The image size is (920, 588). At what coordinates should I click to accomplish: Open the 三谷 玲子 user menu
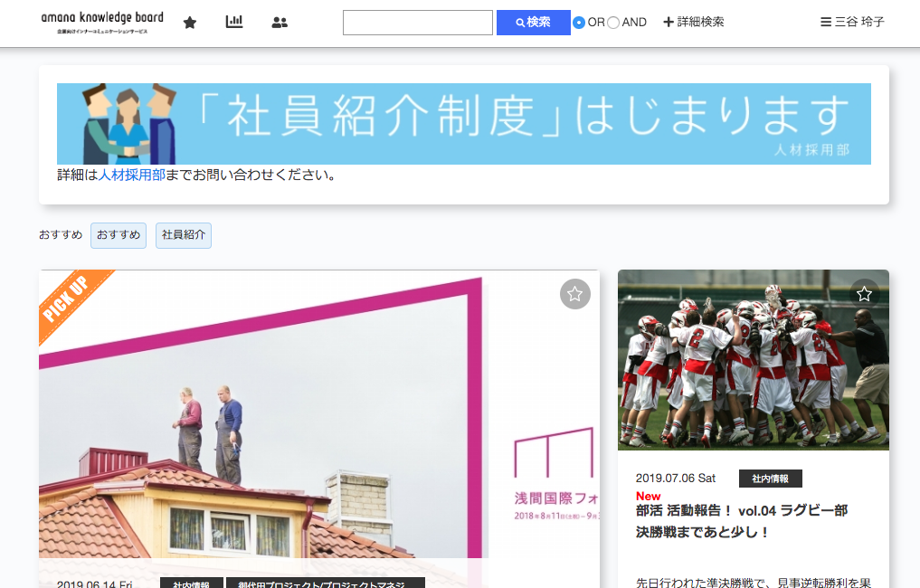[851, 22]
